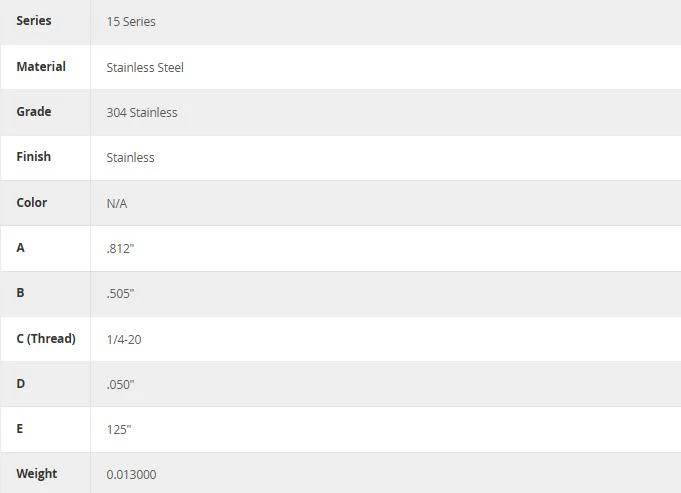The height and width of the screenshot is (493, 681).
Task: Click the Weight row label
Action: coord(36,473)
